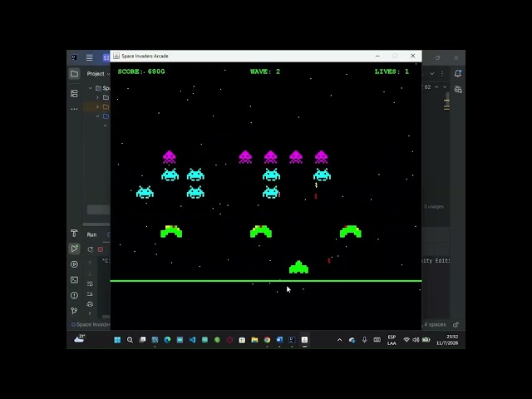Click the '3 usages' inlay hint
532x399 pixels.
tap(434, 206)
